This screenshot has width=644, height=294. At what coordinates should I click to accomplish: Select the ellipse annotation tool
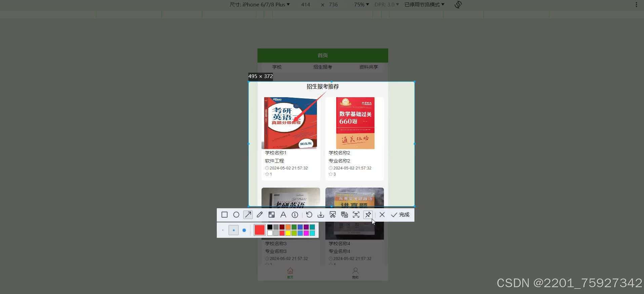click(x=236, y=215)
